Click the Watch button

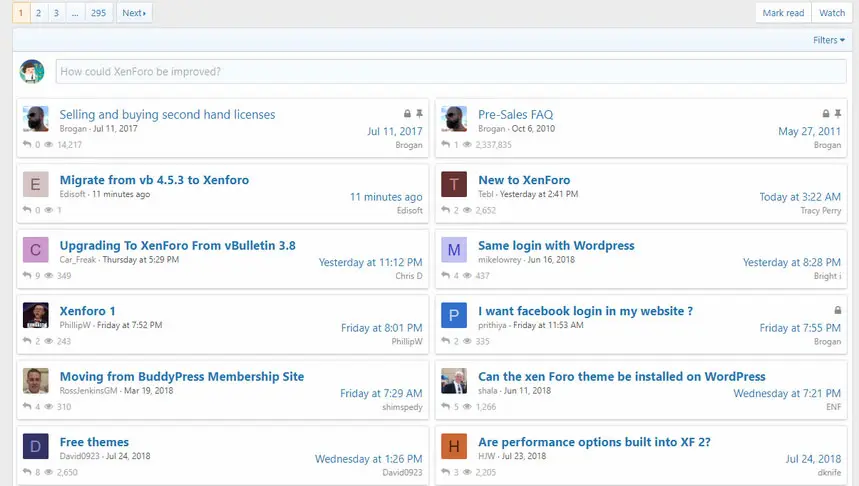[x=832, y=13]
